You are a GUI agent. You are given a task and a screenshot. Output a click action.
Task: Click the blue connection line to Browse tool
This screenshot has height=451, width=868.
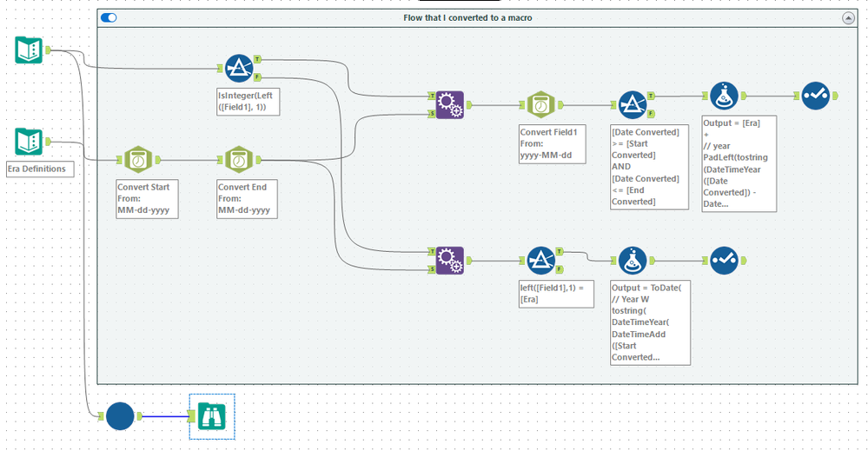click(x=165, y=416)
